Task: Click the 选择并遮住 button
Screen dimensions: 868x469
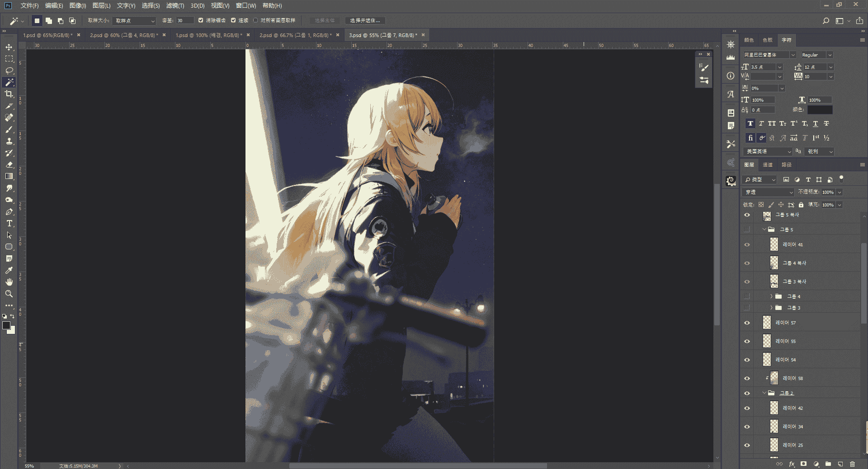Action: (365, 20)
